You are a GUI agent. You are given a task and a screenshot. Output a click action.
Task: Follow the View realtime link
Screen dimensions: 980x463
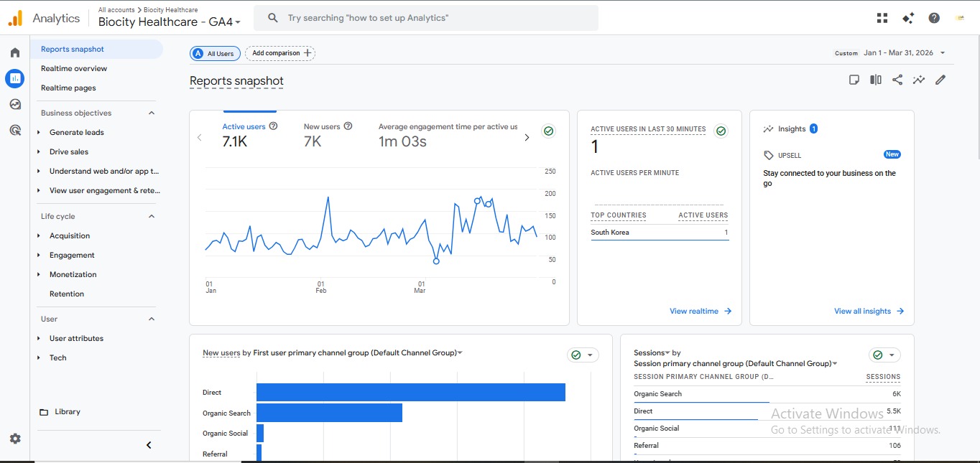(701, 311)
